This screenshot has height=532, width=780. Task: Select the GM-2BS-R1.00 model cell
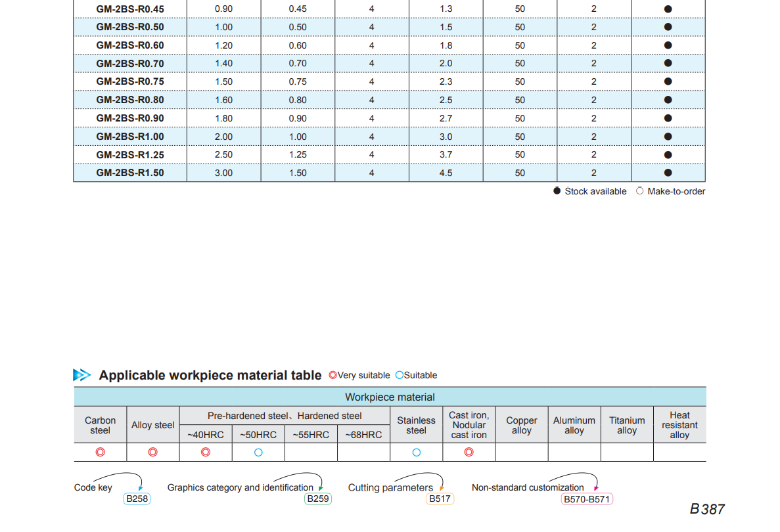click(130, 137)
